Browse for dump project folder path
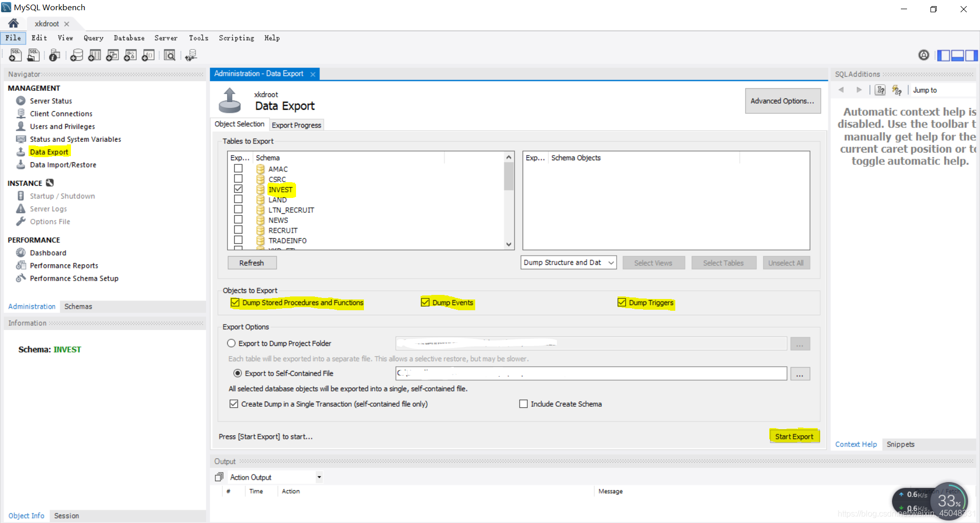The width and height of the screenshot is (980, 523). (800, 344)
